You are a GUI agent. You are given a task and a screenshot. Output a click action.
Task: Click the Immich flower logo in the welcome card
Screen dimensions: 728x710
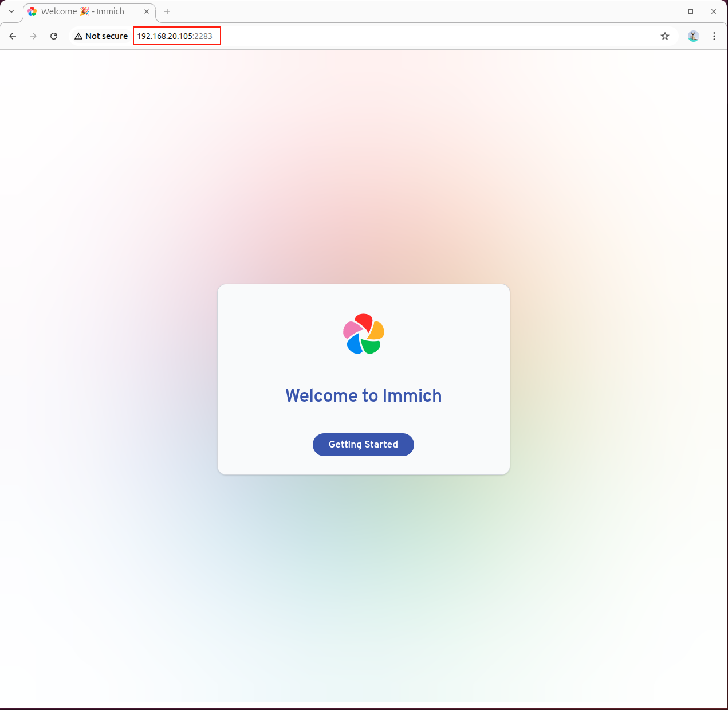[x=364, y=334]
